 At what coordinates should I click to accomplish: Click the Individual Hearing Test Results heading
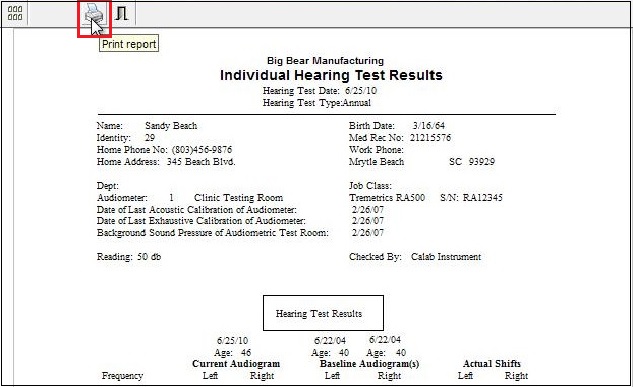click(x=331, y=75)
